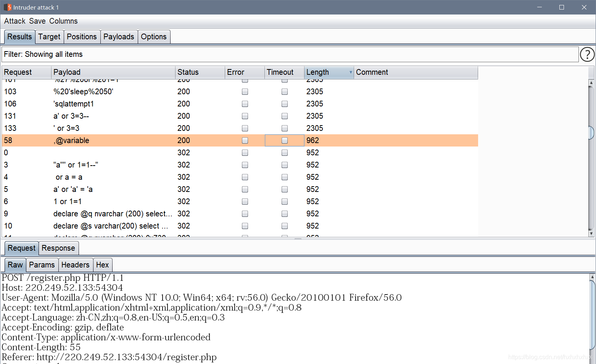Toggle Timeout checkbox for ,@variable row
This screenshot has width=596, height=364.
[285, 140]
